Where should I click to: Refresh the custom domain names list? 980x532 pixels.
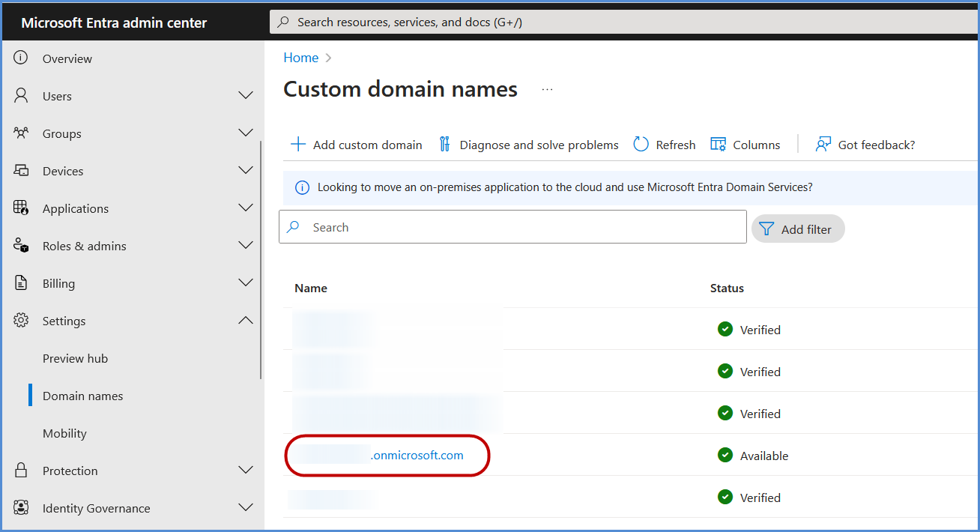pos(665,145)
